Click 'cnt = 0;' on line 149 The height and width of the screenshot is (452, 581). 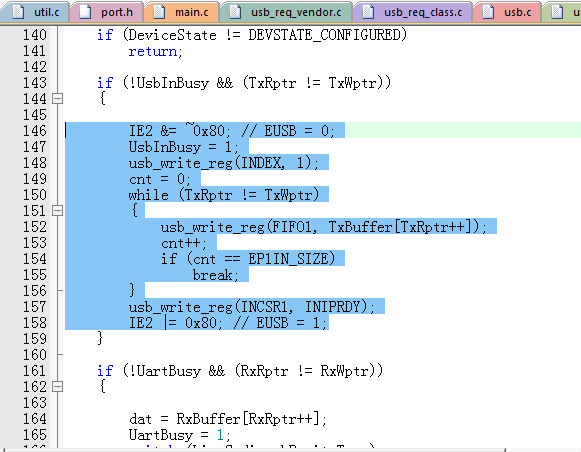point(160,179)
